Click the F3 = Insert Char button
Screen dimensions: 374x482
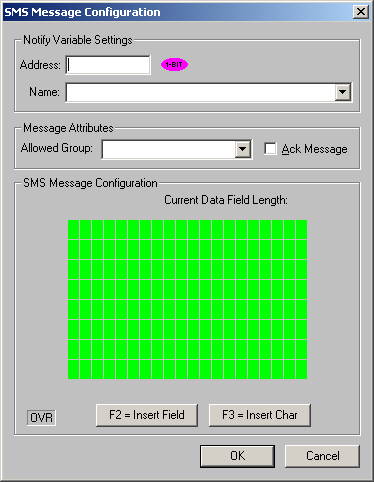(x=260, y=415)
